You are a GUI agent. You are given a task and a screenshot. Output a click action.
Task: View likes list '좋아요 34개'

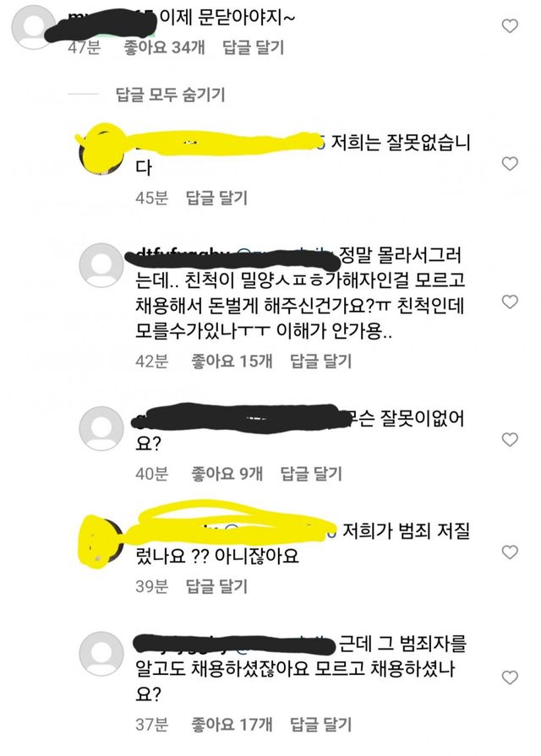click(x=165, y=47)
